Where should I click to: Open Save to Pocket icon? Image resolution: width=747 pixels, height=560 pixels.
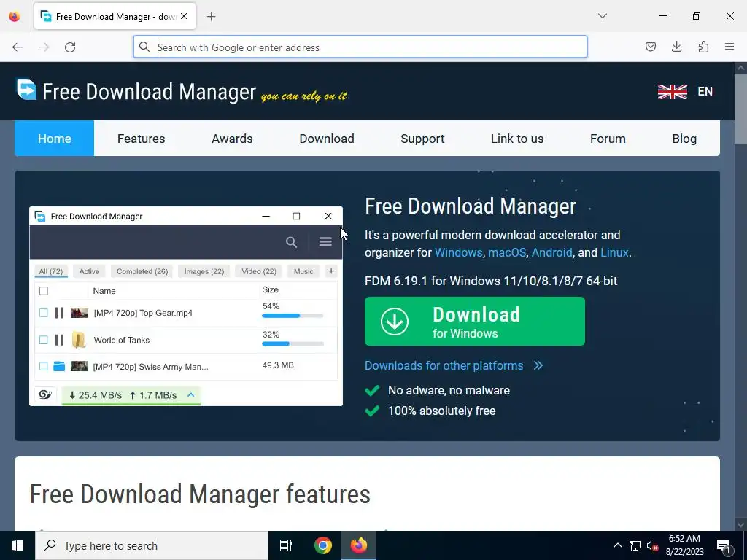pyautogui.click(x=650, y=47)
